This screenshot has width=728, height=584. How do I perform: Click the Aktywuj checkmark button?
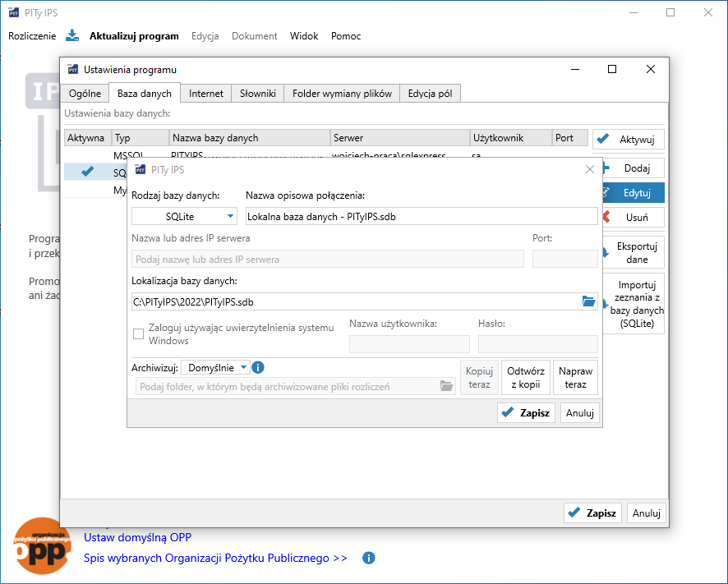point(629,140)
